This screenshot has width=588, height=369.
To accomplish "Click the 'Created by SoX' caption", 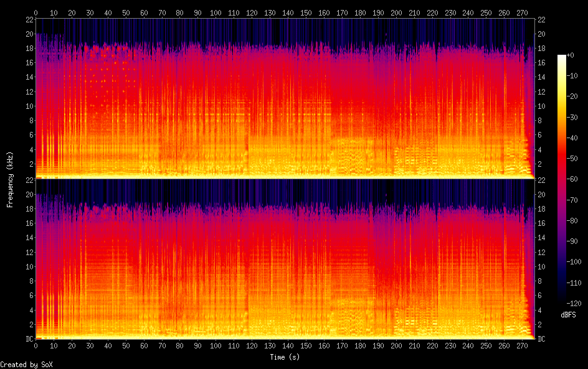I will (x=26, y=365).
